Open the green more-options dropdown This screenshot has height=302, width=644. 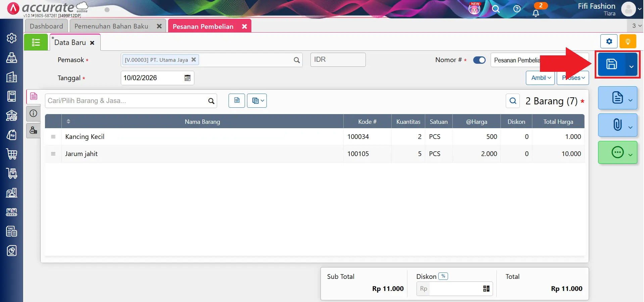pyautogui.click(x=630, y=155)
